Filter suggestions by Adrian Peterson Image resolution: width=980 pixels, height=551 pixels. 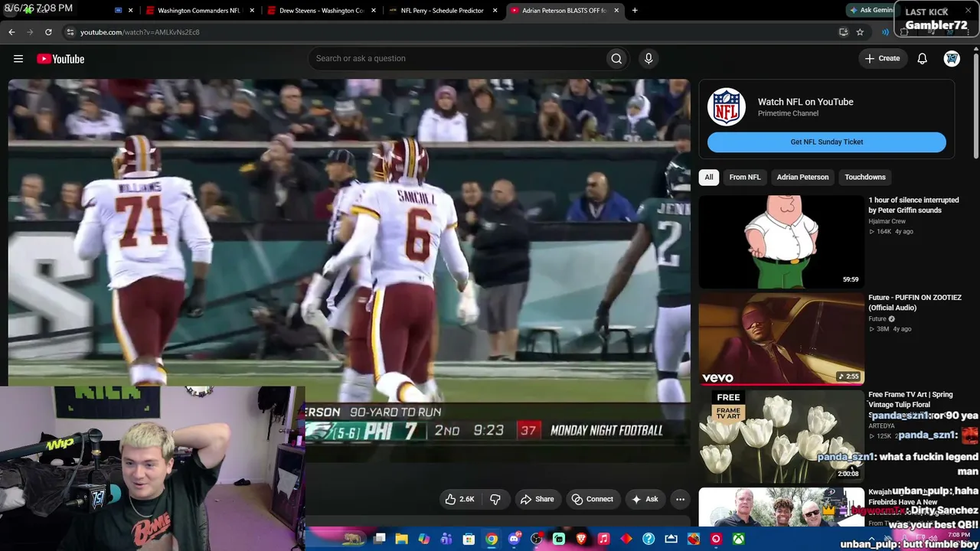pyautogui.click(x=802, y=177)
